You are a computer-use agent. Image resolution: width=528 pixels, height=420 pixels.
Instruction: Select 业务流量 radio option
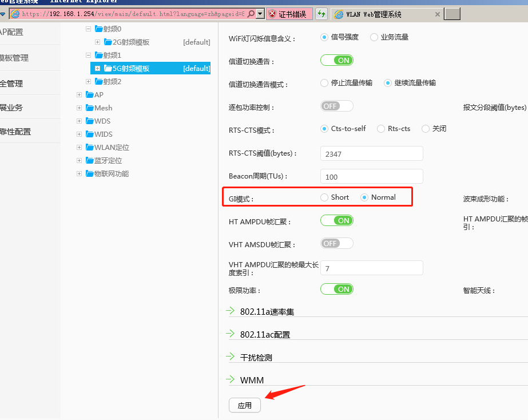[374, 37]
